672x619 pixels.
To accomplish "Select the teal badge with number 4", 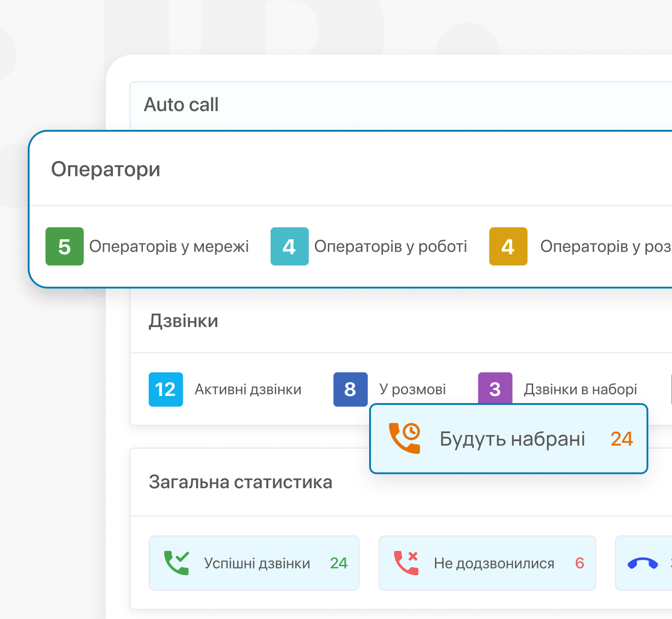I will point(289,246).
